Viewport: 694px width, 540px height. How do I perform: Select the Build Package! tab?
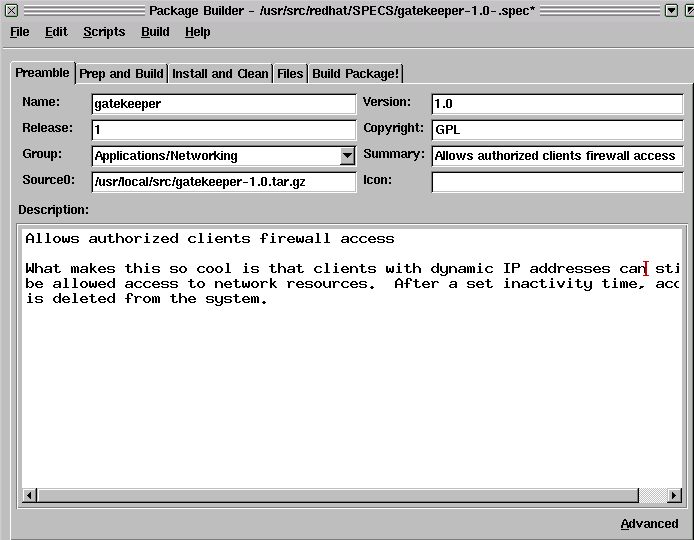coord(355,74)
